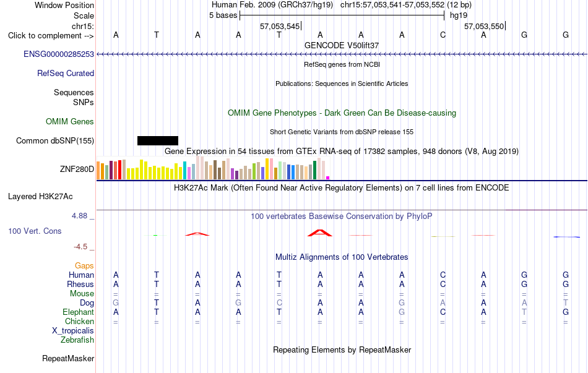Click the Dog species label

click(x=87, y=302)
